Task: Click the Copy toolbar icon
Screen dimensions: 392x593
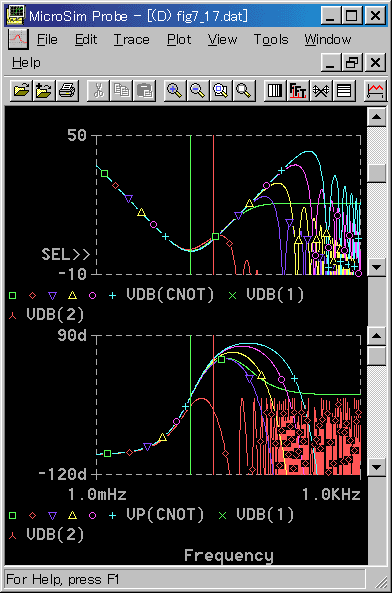Action: click(121, 91)
